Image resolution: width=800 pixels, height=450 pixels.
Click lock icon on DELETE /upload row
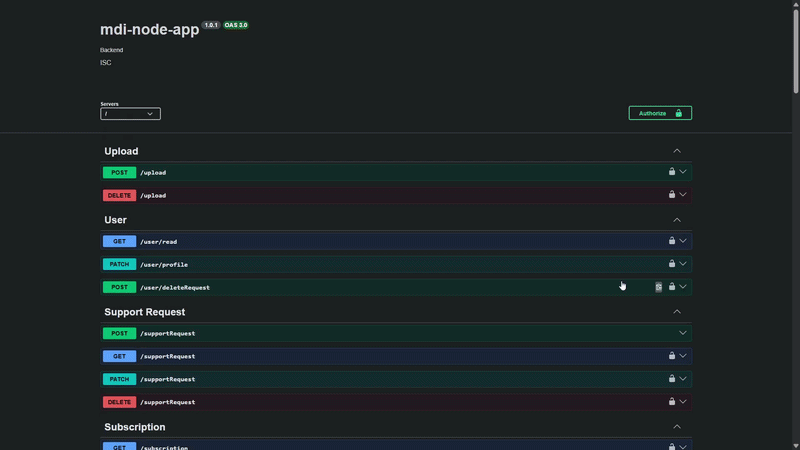click(x=672, y=195)
